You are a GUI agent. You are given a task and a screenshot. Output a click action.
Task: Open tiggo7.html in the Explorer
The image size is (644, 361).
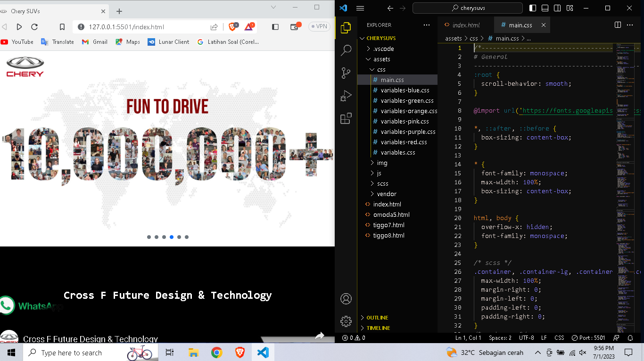[x=397, y=225]
